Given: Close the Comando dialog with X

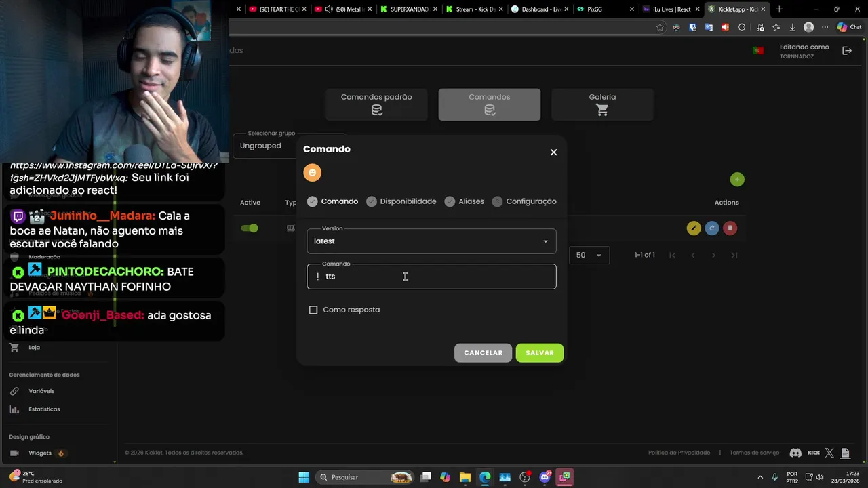Looking at the screenshot, I should pyautogui.click(x=553, y=152).
